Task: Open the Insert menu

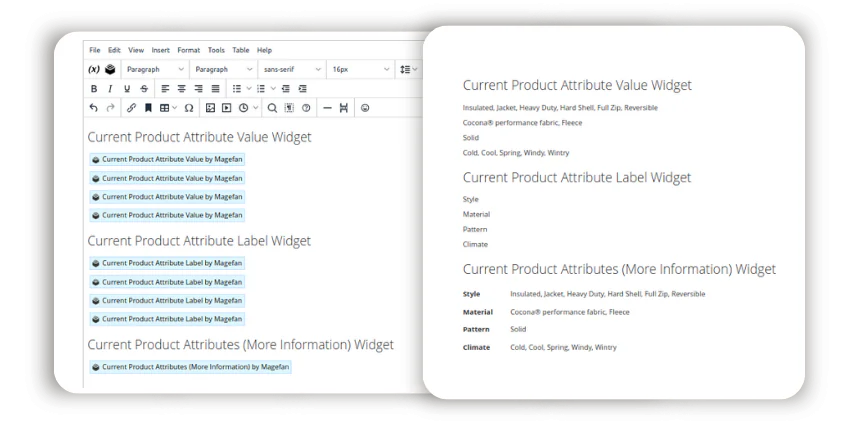Action: click(x=160, y=50)
